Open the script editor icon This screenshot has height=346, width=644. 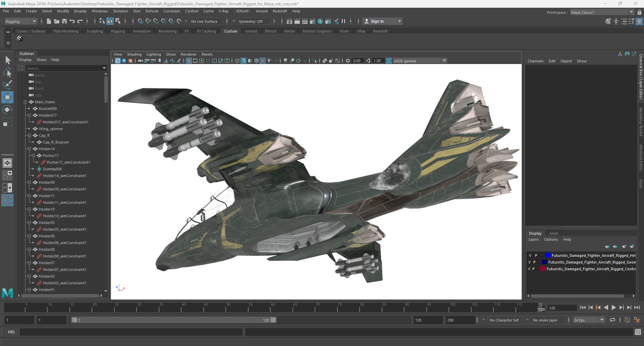pyautogui.click(x=638, y=332)
